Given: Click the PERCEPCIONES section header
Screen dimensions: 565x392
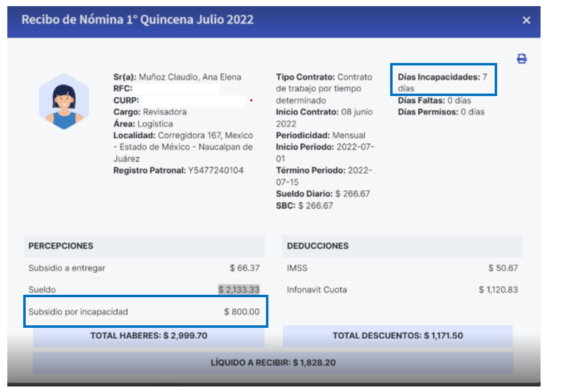Looking at the screenshot, I should coord(144,246).
